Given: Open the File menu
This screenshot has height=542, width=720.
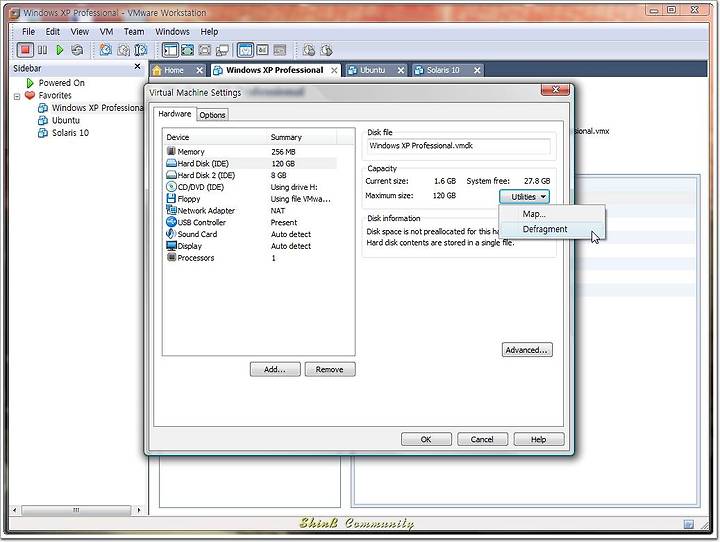Looking at the screenshot, I should click(28, 32).
